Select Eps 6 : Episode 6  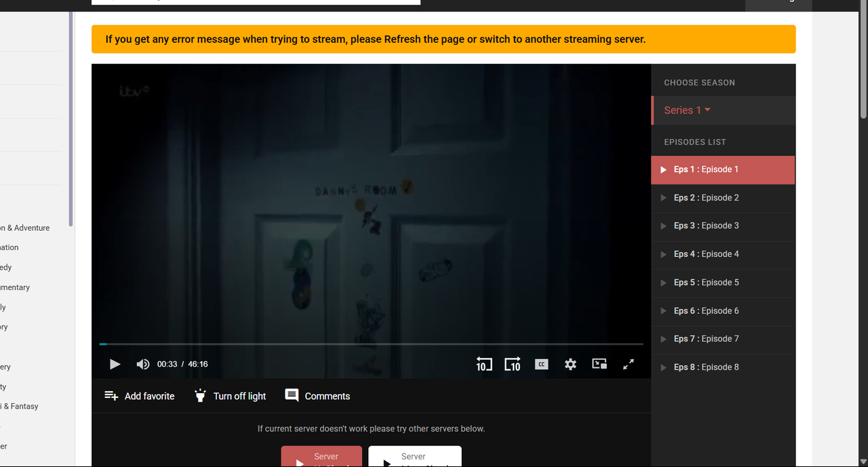(x=723, y=311)
